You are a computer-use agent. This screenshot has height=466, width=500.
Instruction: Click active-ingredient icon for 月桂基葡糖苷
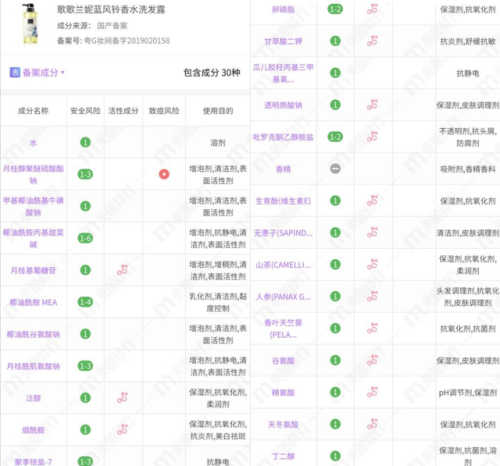click(x=122, y=270)
